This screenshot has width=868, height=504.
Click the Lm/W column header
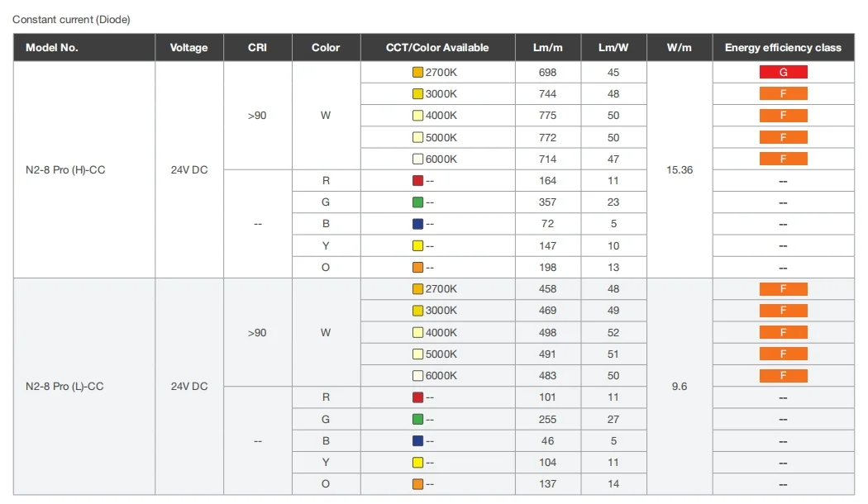pyautogui.click(x=613, y=48)
